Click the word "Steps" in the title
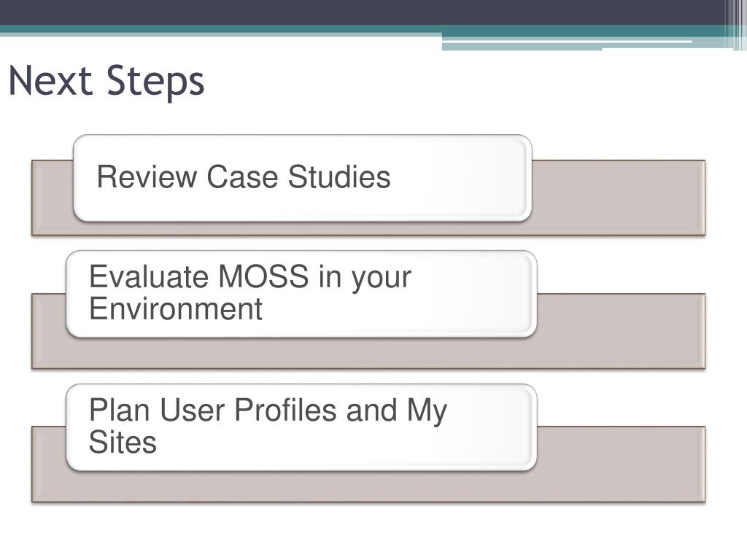Image resolution: width=747 pixels, height=560 pixels. 155,82
